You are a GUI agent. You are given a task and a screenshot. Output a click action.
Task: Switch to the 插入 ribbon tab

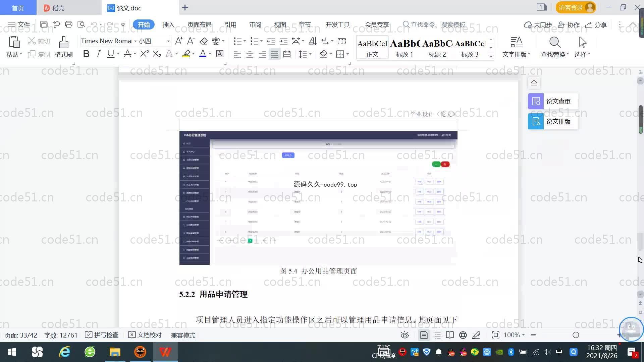[168, 24]
